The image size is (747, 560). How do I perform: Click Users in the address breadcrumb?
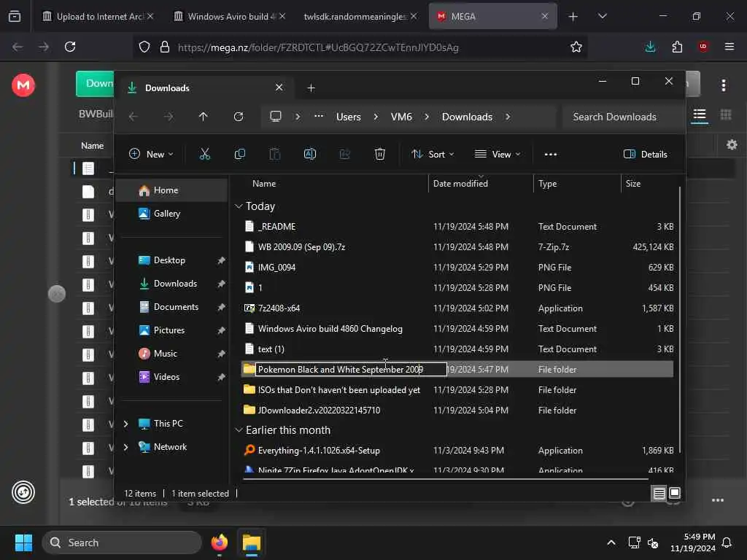point(348,117)
